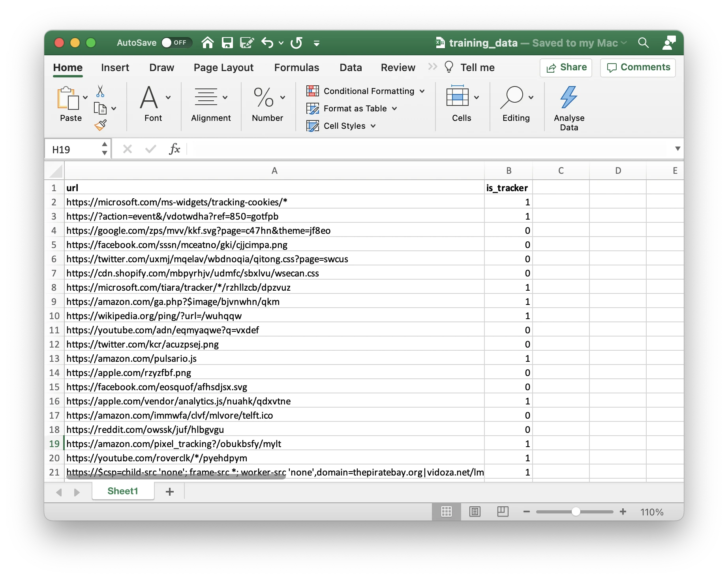Image resolution: width=728 pixels, height=579 pixels.
Task: Open the Review tab
Action: pos(398,68)
